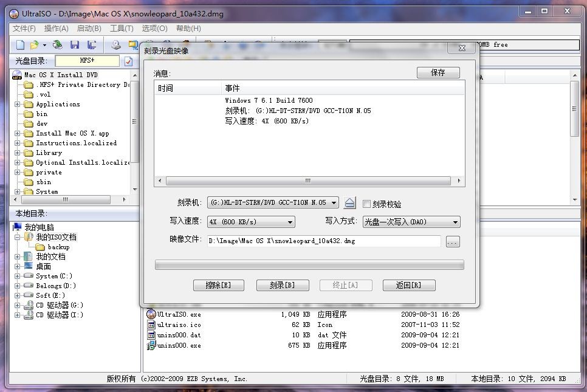
Task: Open the 工具(T) menu
Action: (122, 29)
